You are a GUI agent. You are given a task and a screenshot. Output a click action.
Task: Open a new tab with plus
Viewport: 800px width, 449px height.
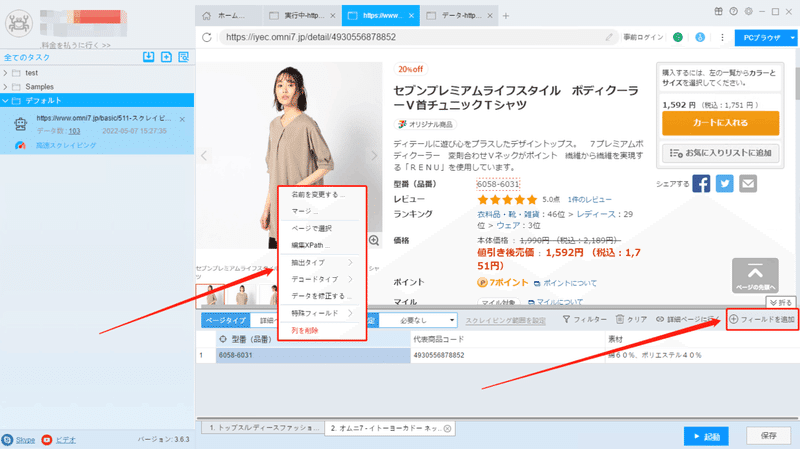click(x=506, y=16)
